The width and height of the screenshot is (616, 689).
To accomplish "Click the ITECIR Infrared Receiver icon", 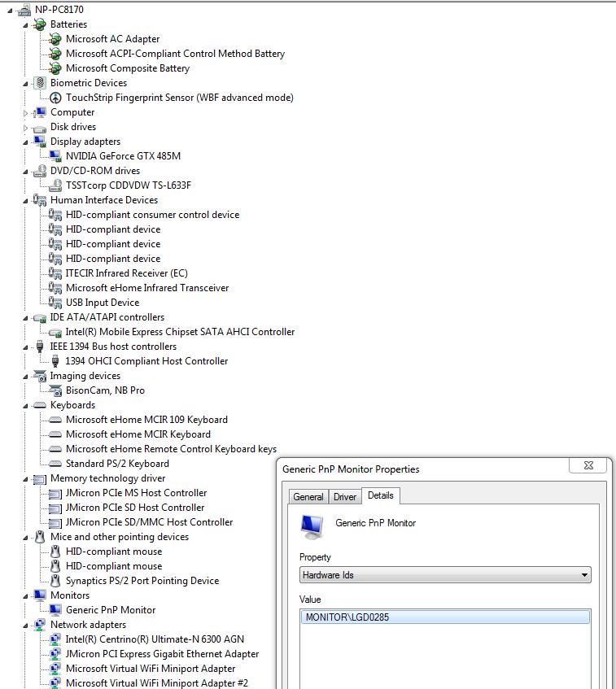I will [x=55, y=273].
